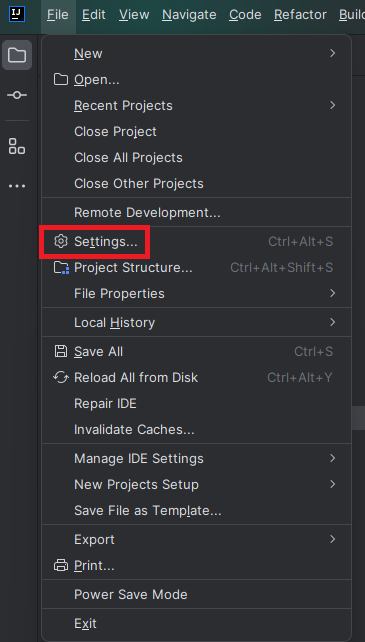Select Invalidate Caches from the menu

pos(197,430)
